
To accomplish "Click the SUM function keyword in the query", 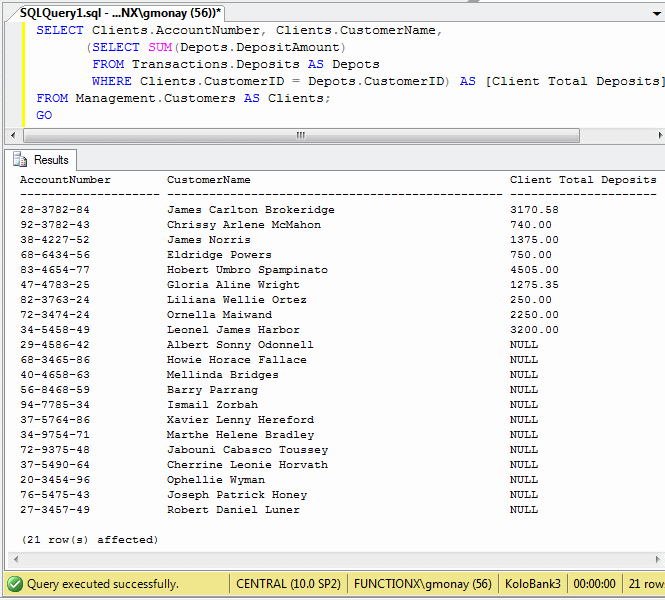I will tap(160, 47).
